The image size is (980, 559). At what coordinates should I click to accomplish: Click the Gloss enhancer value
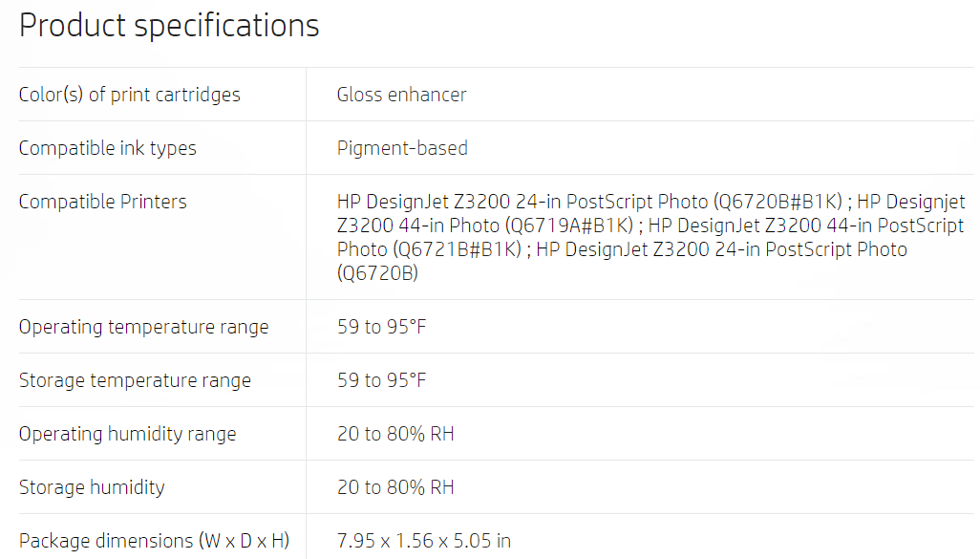pos(401,95)
